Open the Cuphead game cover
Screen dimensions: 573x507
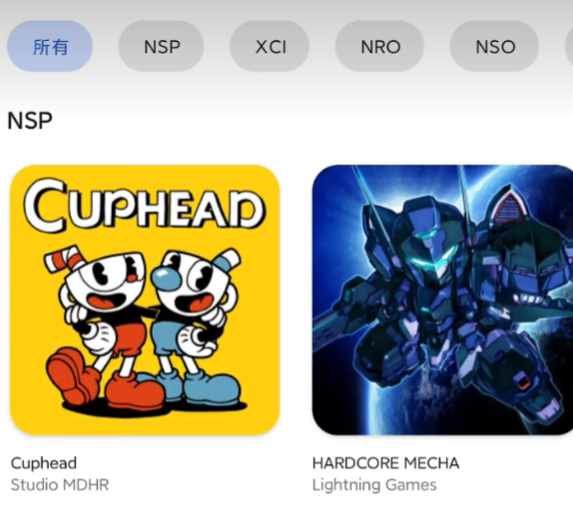[x=145, y=300]
